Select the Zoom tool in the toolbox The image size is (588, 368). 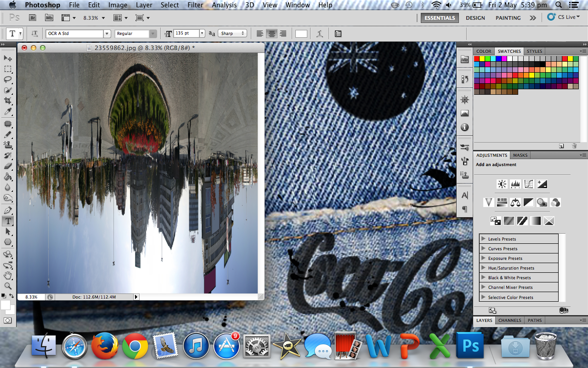(8, 286)
